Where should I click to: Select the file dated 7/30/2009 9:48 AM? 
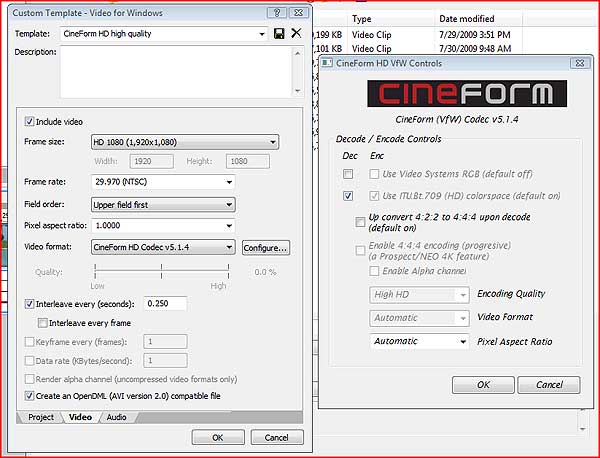click(x=475, y=49)
